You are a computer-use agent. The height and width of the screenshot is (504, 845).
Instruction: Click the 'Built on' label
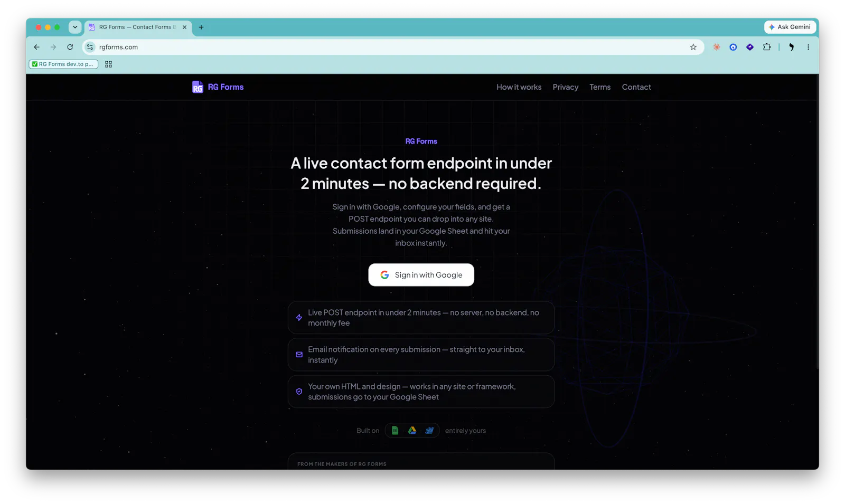368,431
